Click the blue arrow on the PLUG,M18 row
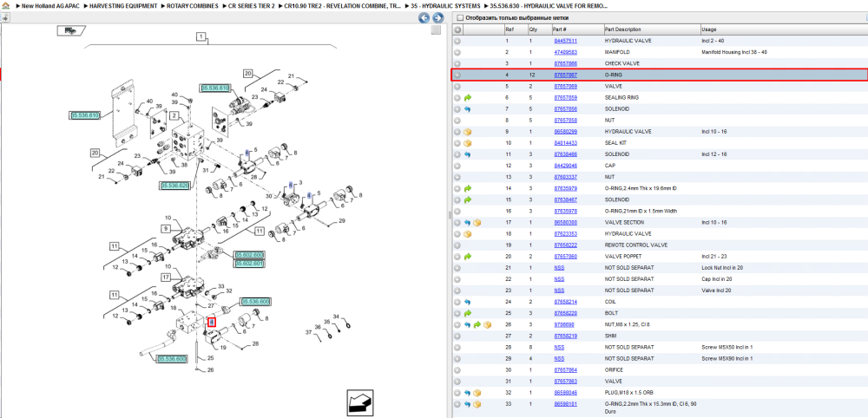 tap(468, 393)
